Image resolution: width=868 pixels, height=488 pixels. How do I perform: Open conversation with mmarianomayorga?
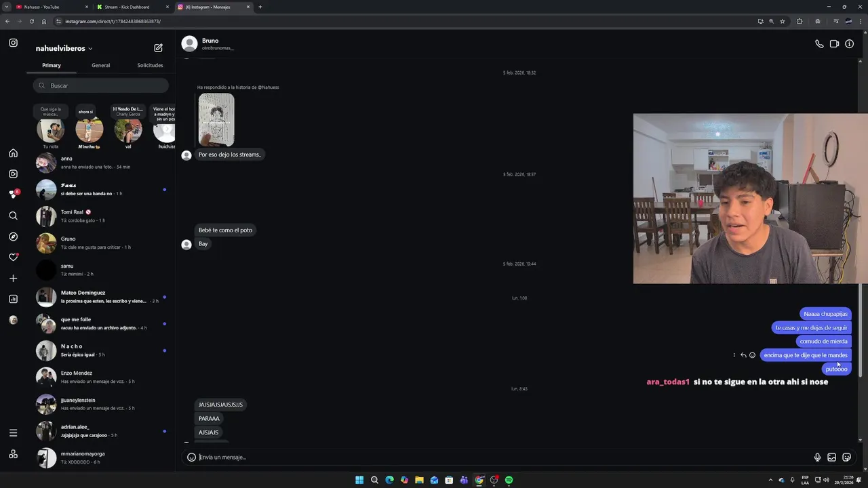pos(101,457)
